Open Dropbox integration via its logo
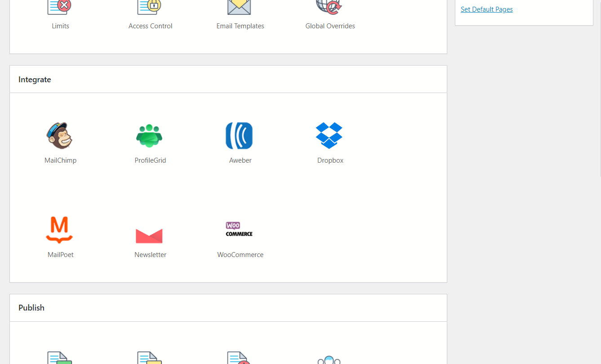Viewport: 601px width, 364px height. point(329,136)
